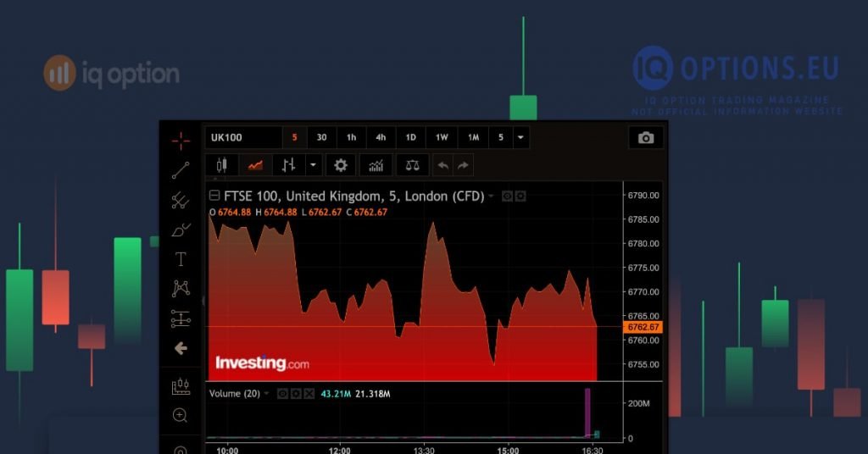Click the back arrow tool in sidebar
Viewport: 868px width, 454px height.
(x=181, y=348)
